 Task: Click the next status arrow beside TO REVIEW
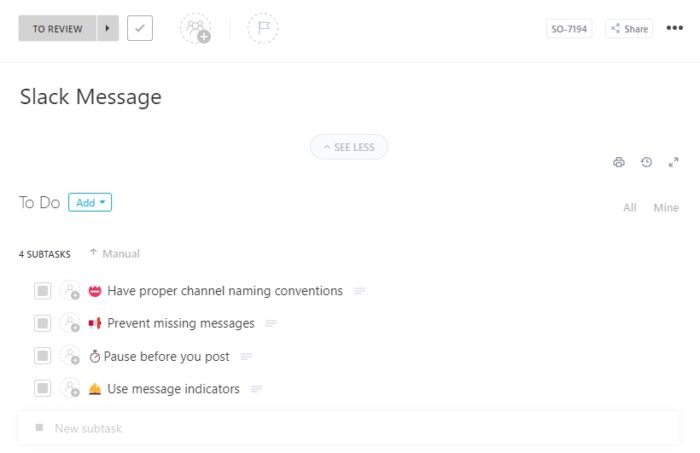tap(108, 29)
